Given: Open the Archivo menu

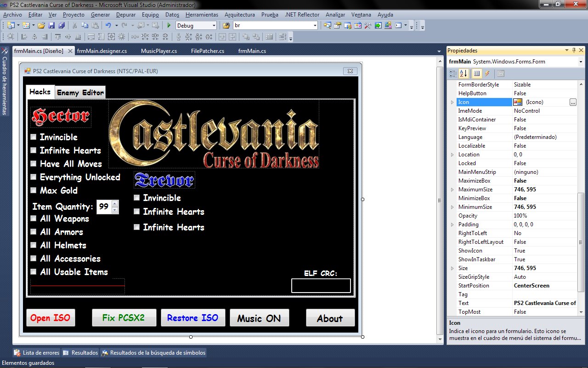Looking at the screenshot, I should (x=12, y=15).
